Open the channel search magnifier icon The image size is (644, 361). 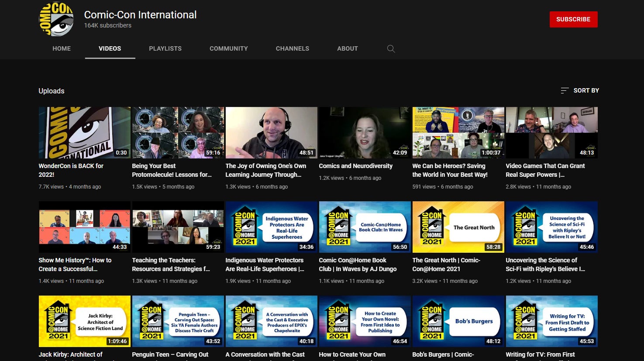[391, 49]
